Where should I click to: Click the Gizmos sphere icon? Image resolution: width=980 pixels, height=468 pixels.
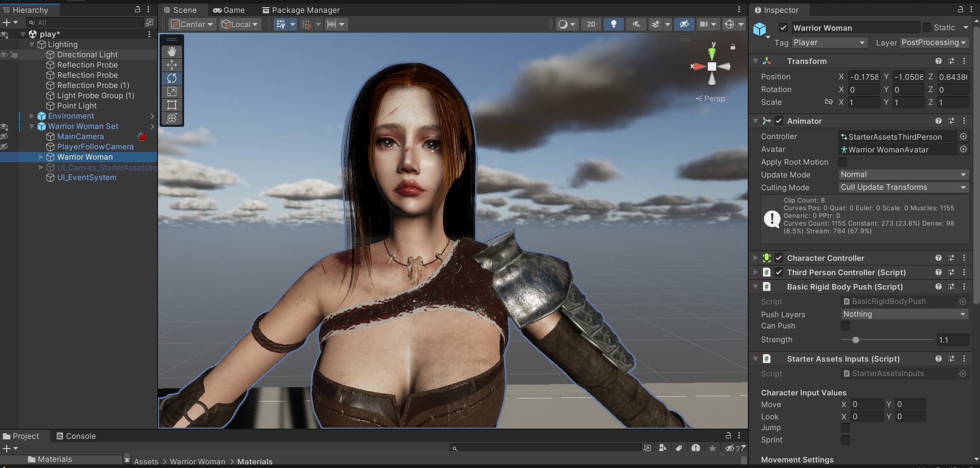click(729, 24)
